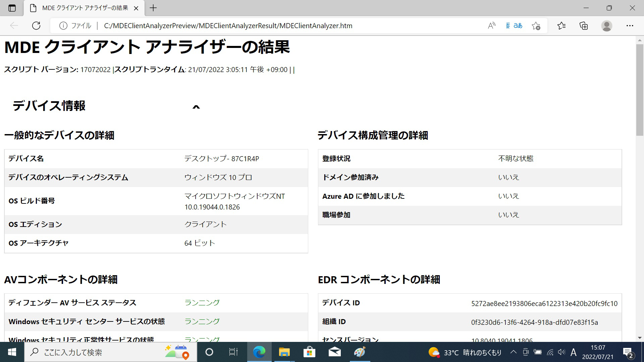Select the 組織 ID value
The height and width of the screenshot is (362, 644).
tap(534, 322)
